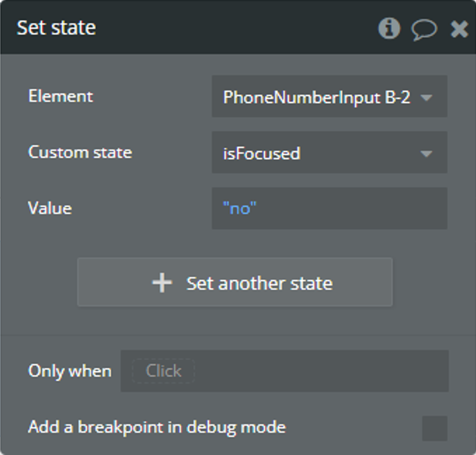Screen dimensions: 476x455
Task: Click the plus icon beside Set another state
Action: [x=162, y=283]
